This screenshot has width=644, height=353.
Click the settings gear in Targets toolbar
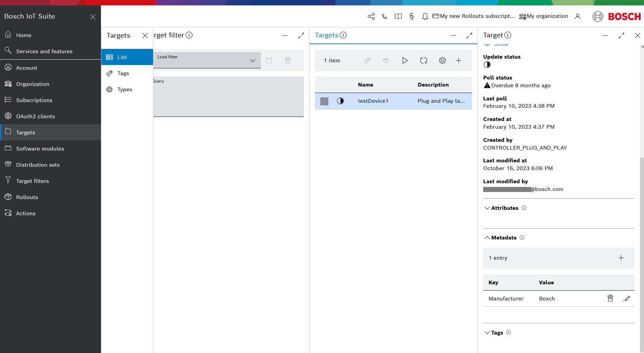[442, 61]
